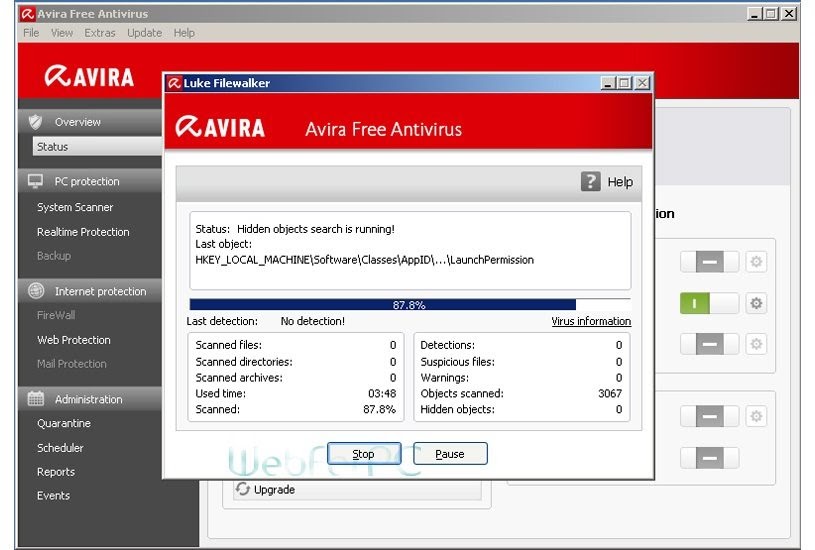This screenshot has width=815, height=550.
Task: Click the Objects scanned value 3067
Action: coord(610,394)
